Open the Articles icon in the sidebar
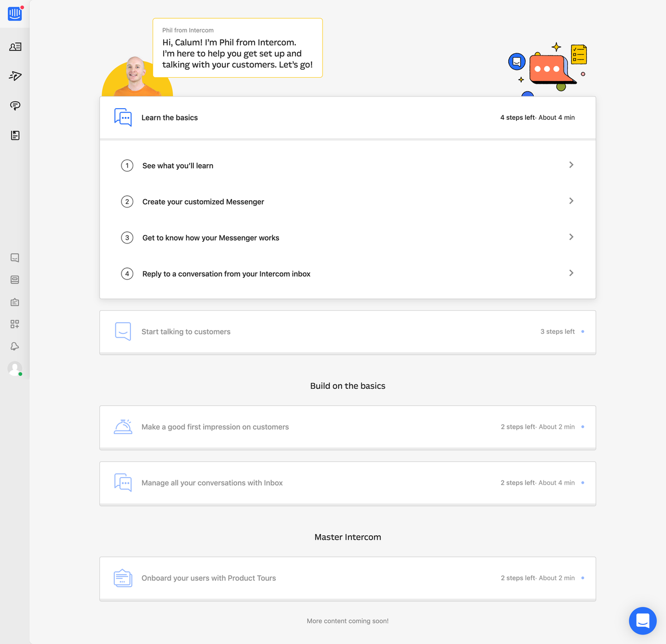Viewport: 666px width, 644px height. pos(15,135)
